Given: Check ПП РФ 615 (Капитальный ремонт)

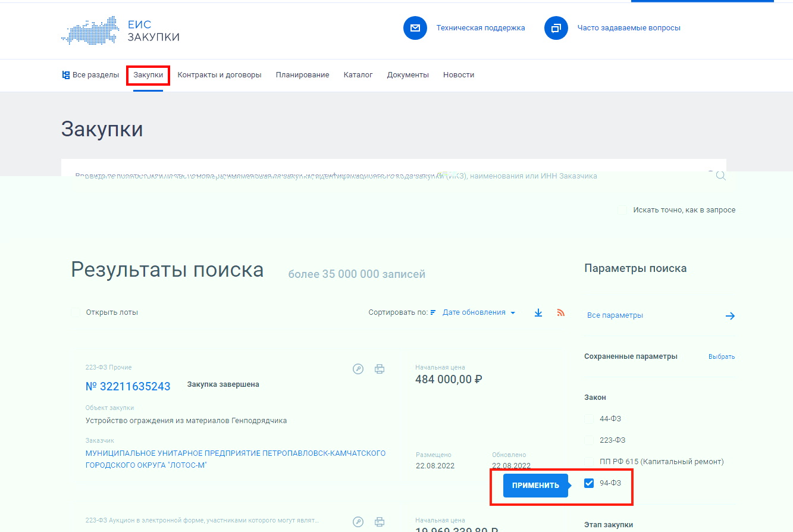Looking at the screenshot, I should coord(589,462).
